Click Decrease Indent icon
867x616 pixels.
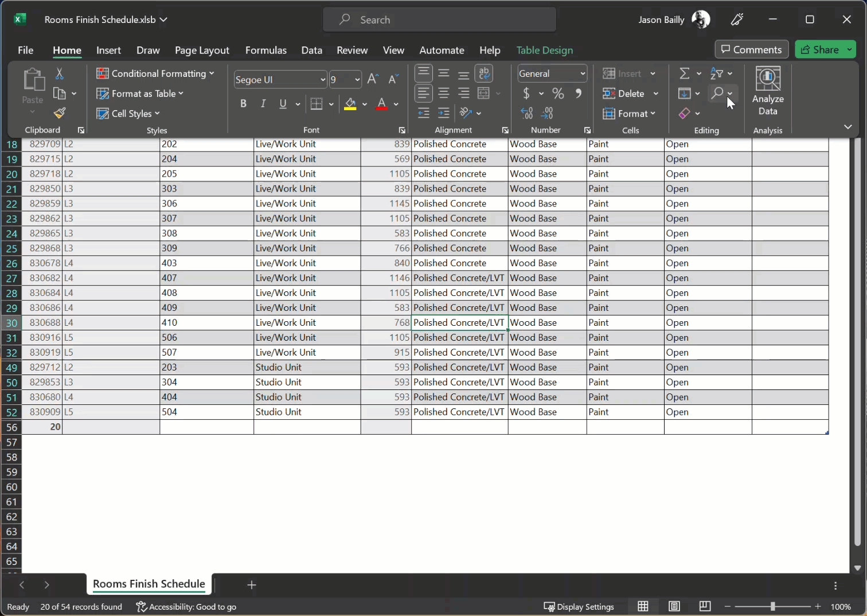424,113
